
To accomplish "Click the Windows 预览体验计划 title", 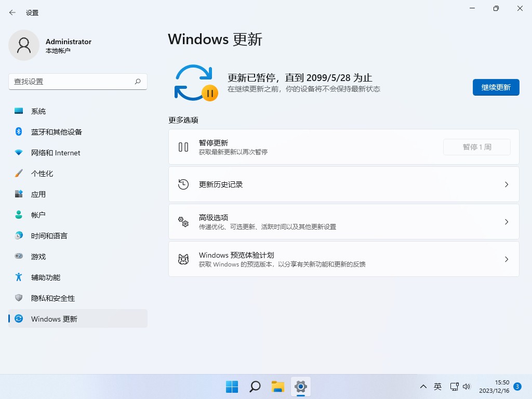I will click(236, 255).
